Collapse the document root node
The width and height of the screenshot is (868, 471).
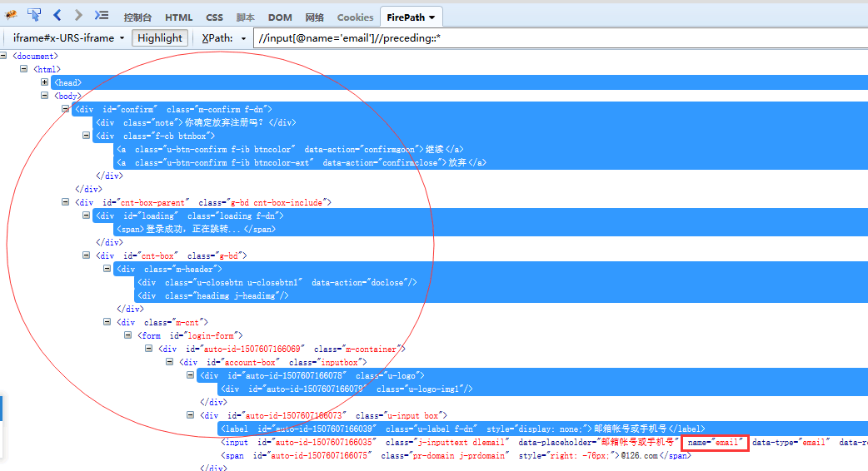tap(3, 55)
